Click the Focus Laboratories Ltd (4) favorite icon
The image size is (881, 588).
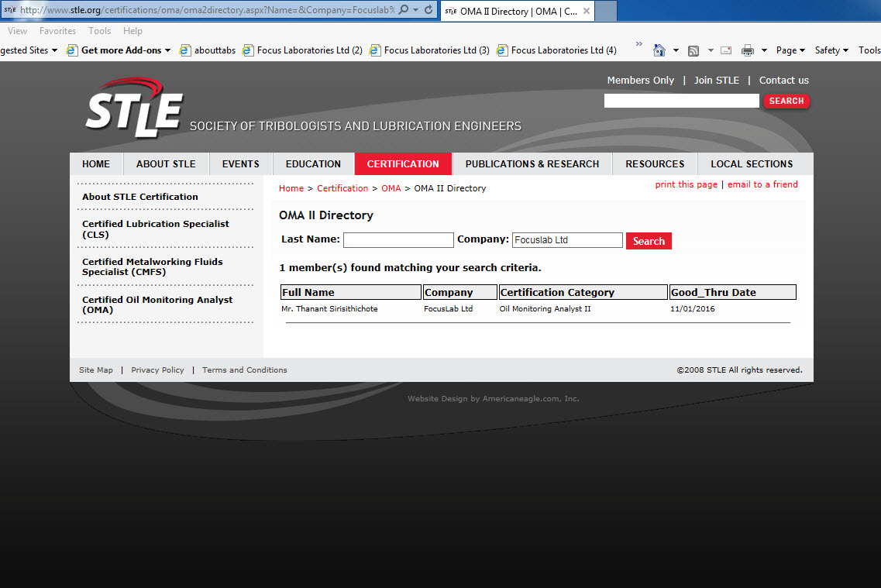(502, 50)
